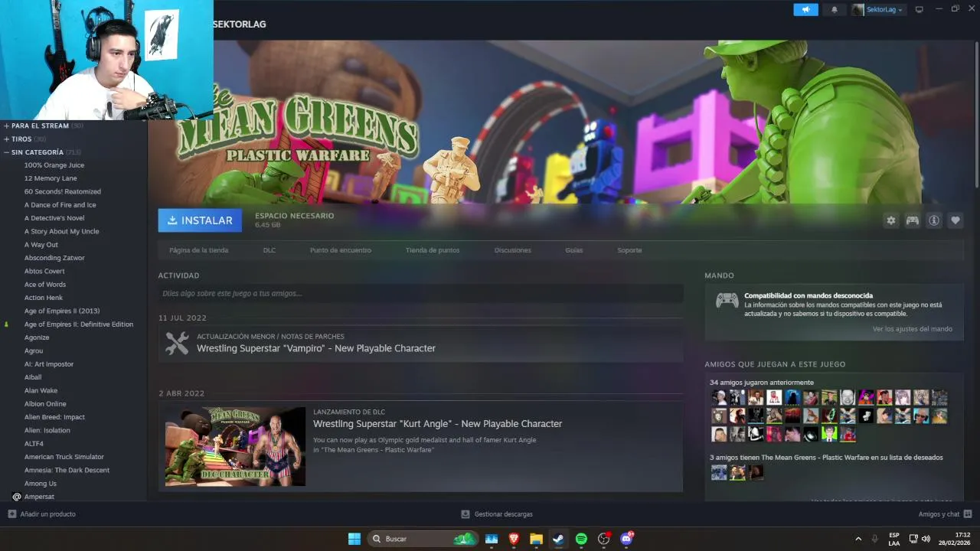
Task: Select A Story About My Uncle
Action: (61, 231)
